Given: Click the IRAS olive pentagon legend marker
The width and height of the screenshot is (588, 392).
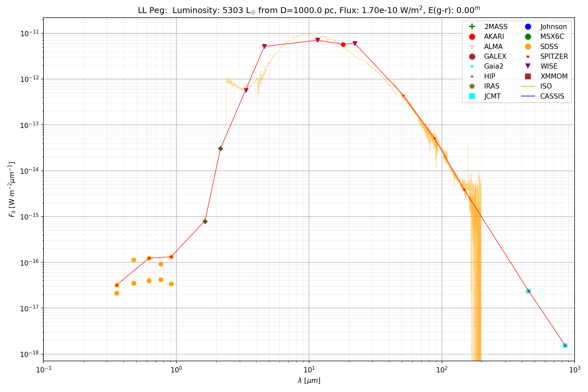Looking at the screenshot, I should click(x=472, y=86).
